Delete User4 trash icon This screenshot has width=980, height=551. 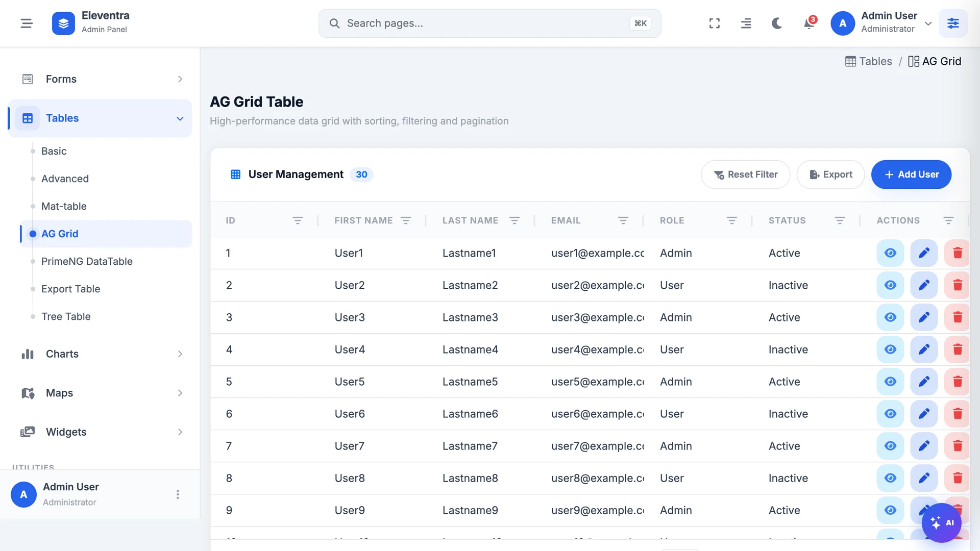(x=957, y=349)
